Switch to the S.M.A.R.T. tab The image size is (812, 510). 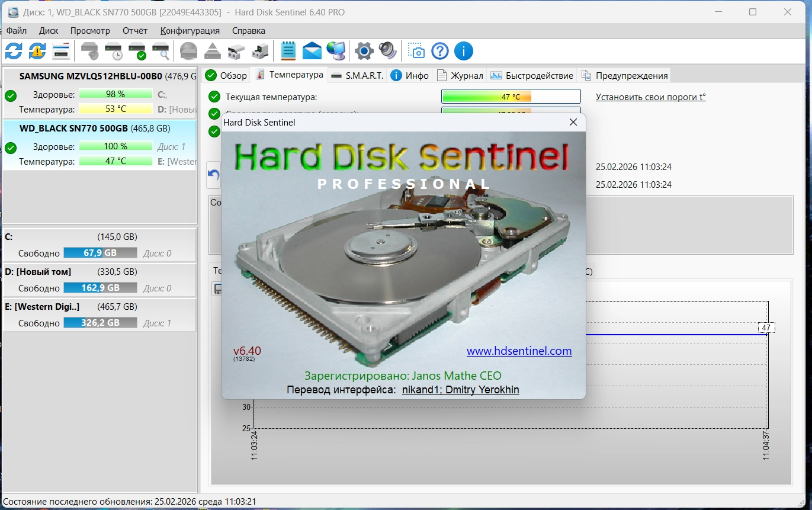(x=358, y=75)
